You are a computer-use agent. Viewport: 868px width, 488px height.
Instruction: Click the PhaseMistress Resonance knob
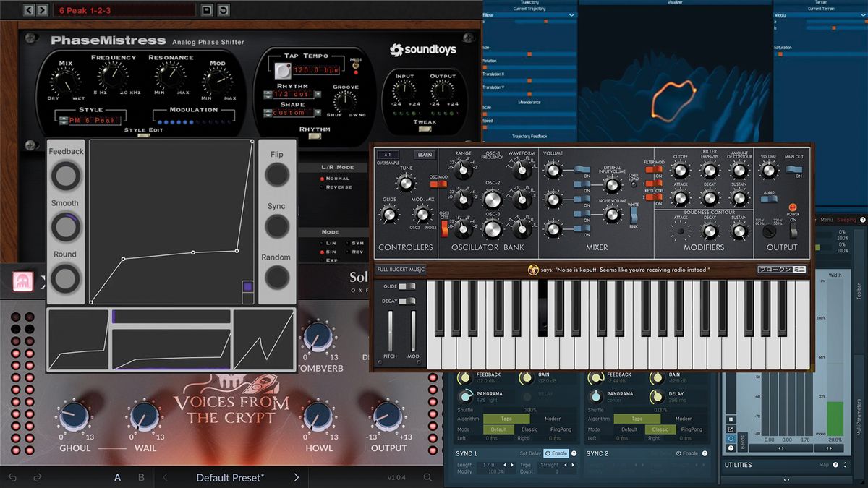point(170,77)
